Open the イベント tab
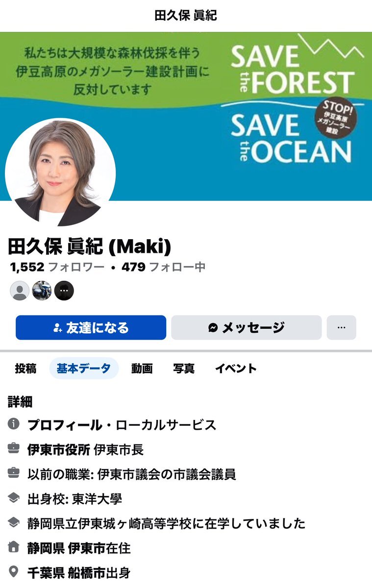Viewport: 372px width, 588px height. (236, 368)
